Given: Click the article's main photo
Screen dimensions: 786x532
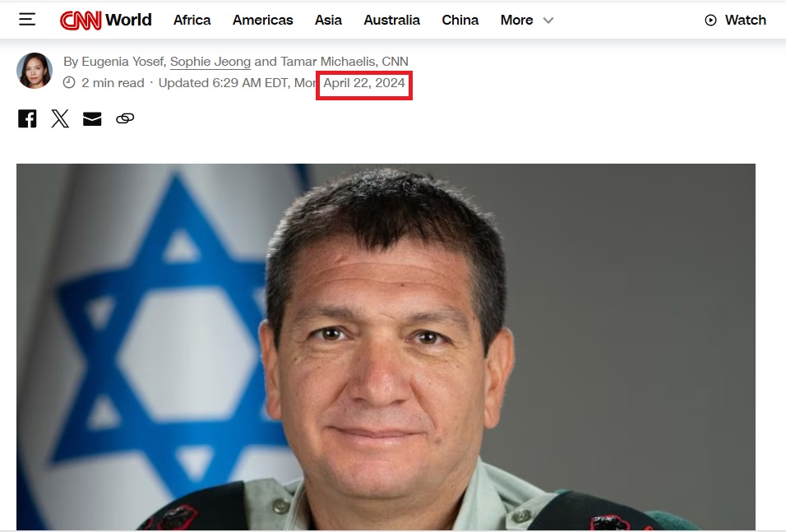Looking at the screenshot, I should (386, 346).
